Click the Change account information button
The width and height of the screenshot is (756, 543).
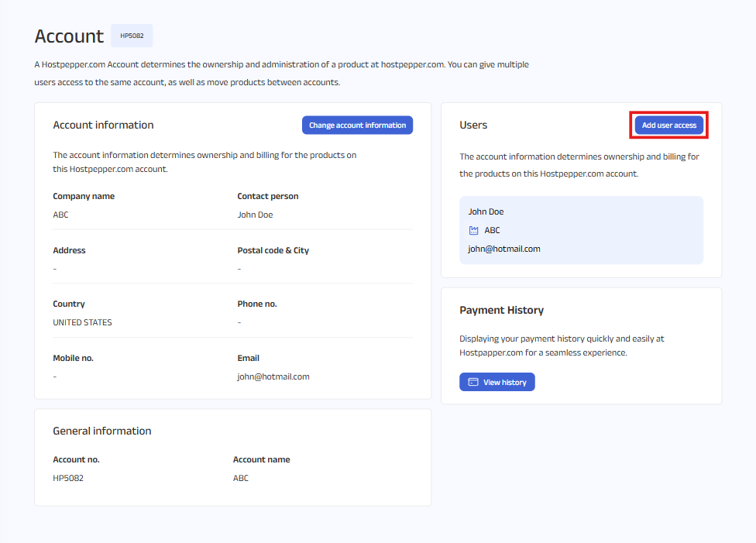tap(357, 125)
